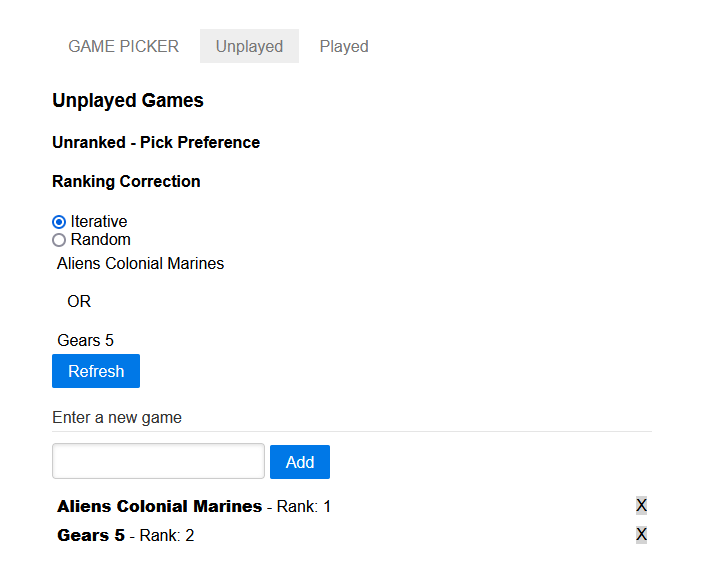This screenshot has height=573, width=703.
Task: Open the Unplayed tab
Action: 249,46
